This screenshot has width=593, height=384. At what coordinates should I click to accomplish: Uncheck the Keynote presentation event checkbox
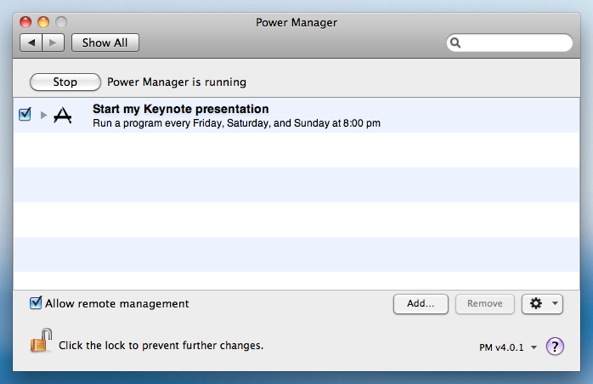click(x=25, y=114)
